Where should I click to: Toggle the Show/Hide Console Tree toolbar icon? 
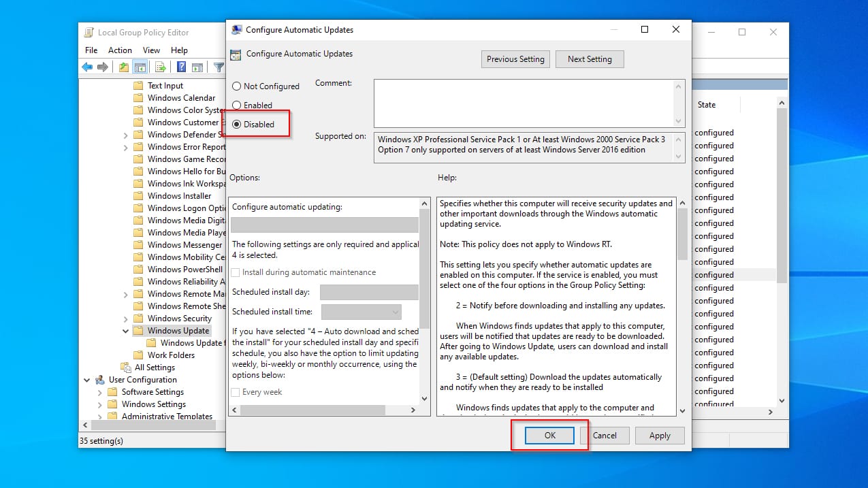[140, 67]
